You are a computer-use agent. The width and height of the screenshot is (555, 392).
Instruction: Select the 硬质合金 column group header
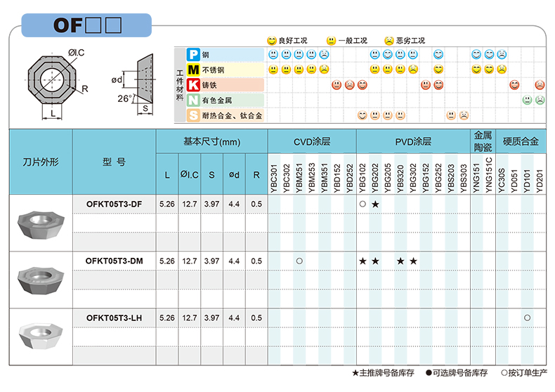pos(520,141)
